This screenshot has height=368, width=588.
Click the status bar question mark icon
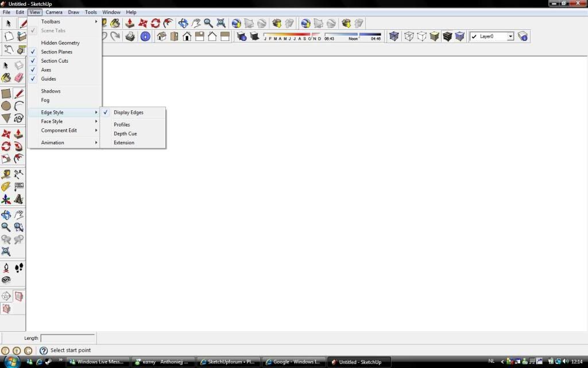[x=44, y=350]
